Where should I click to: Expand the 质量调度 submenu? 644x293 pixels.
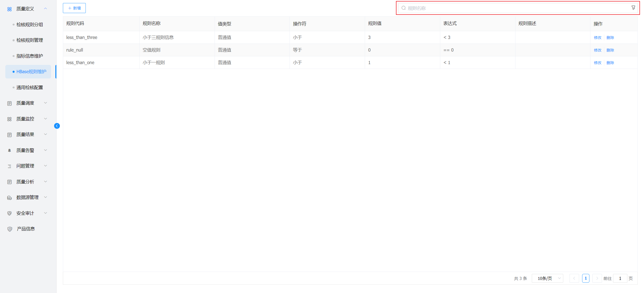click(46, 103)
